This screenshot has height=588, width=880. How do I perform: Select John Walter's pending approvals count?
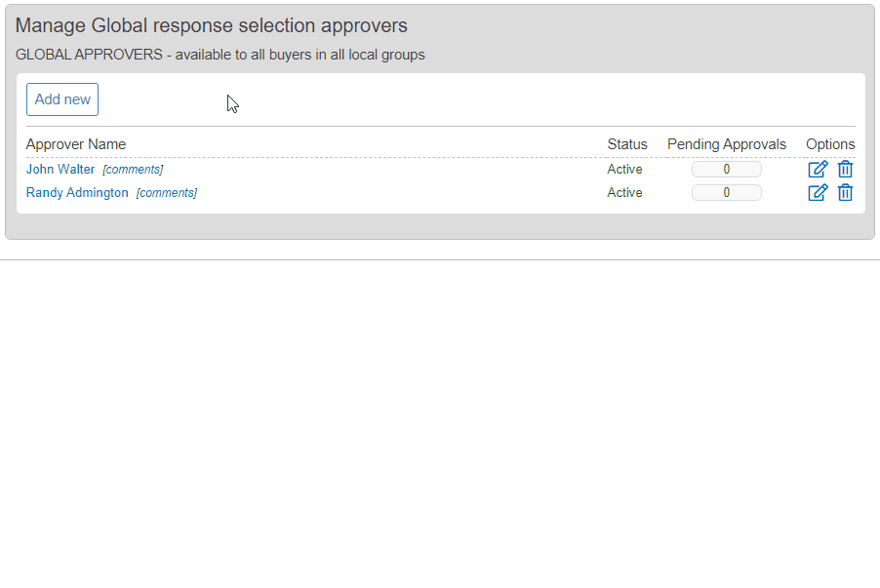click(x=726, y=169)
